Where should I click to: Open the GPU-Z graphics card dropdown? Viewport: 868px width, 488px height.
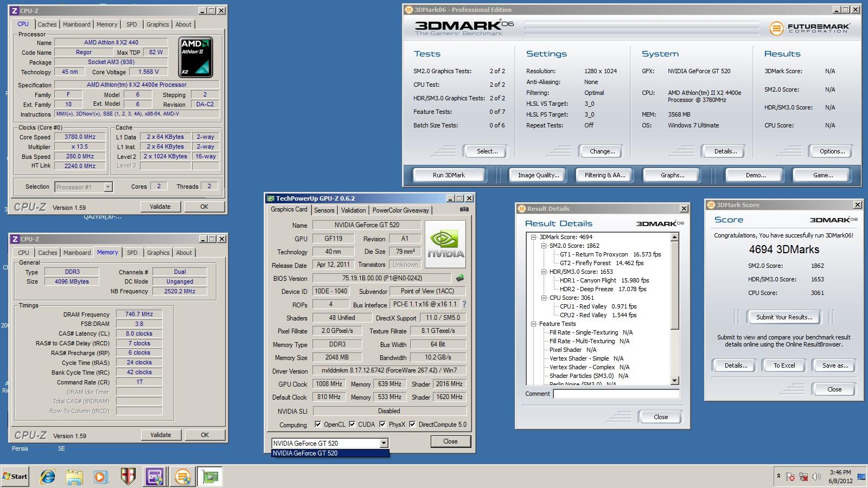[x=384, y=443]
